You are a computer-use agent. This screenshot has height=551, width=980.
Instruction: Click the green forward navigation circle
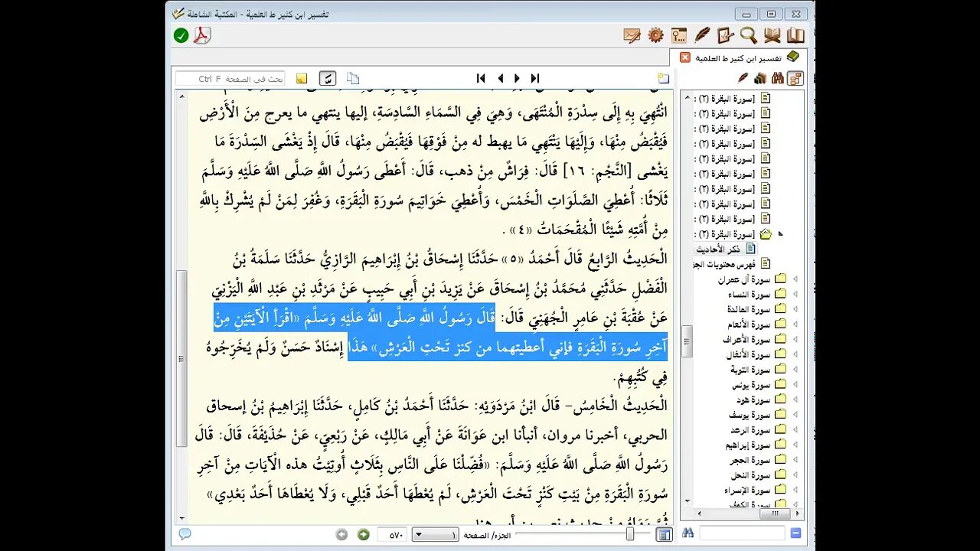[x=364, y=535]
